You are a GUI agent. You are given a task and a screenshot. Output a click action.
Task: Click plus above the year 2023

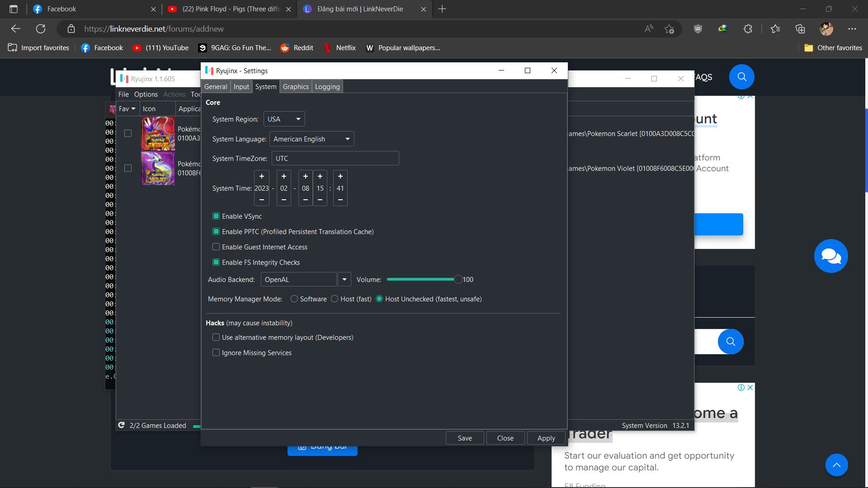(261, 176)
